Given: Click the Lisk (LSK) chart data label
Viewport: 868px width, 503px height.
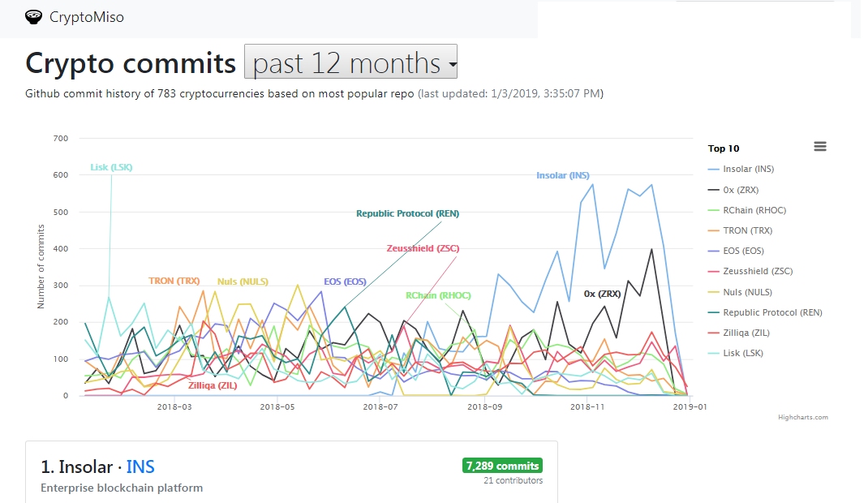Looking at the screenshot, I should pyautogui.click(x=111, y=167).
